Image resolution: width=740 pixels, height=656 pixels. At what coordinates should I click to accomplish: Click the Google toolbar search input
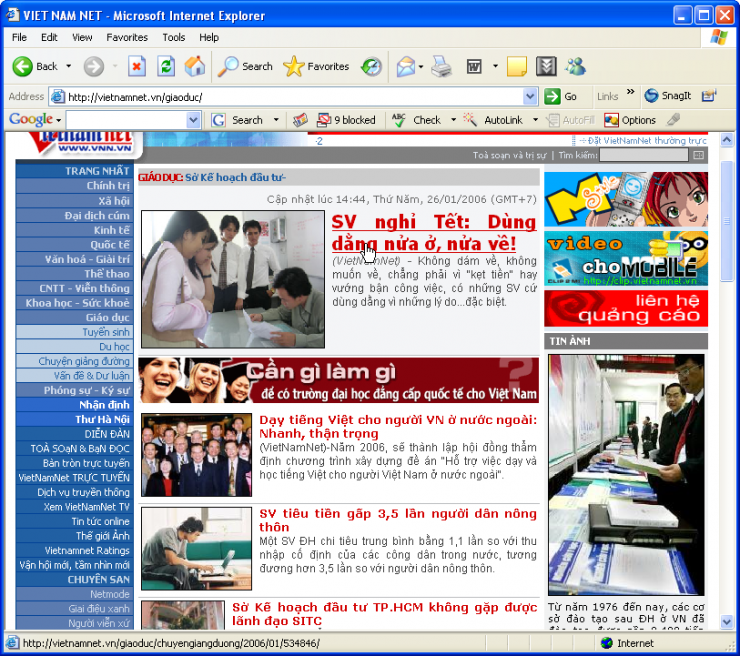coord(126,120)
